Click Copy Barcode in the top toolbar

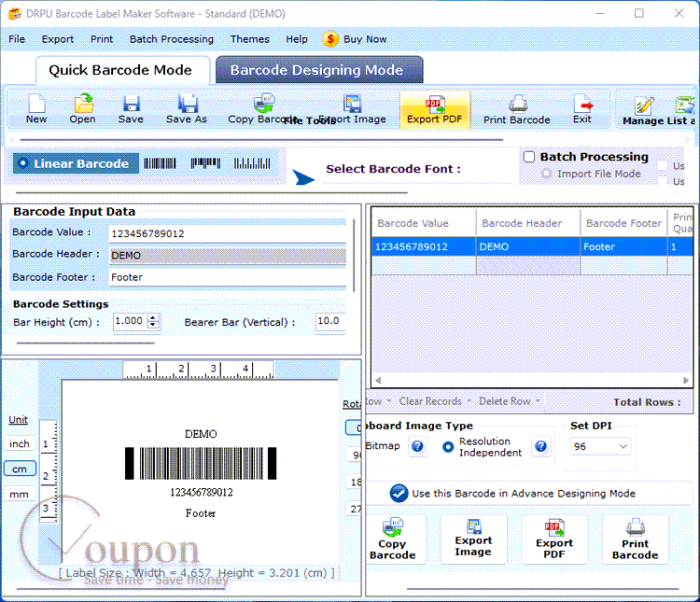click(x=263, y=109)
